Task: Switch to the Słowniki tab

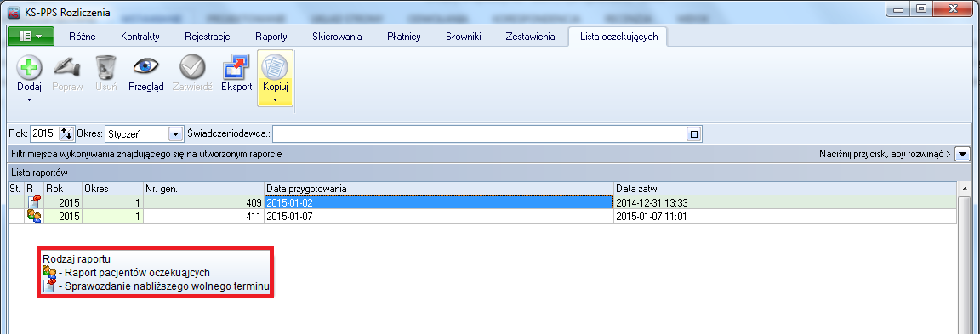Action: click(x=463, y=37)
